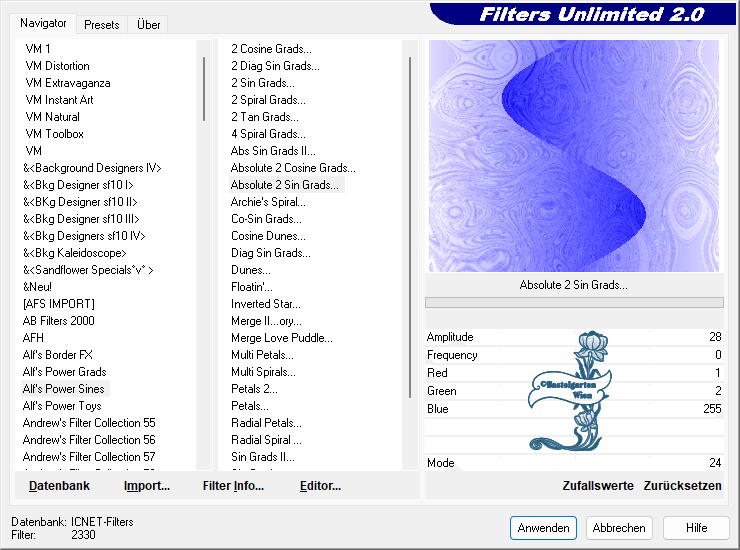Click the filter preview image
Image resolution: width=740 pixels, height=550 pixels.
point(573,156)
